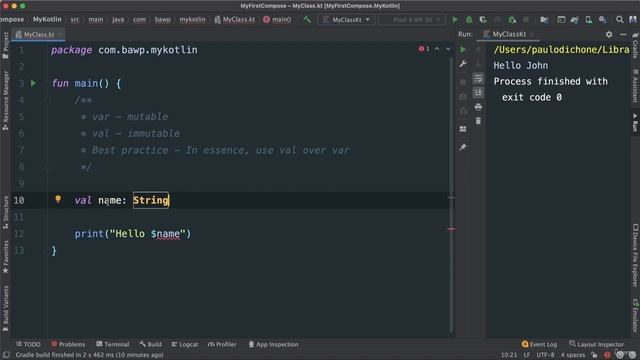
Task: Open the Logcat tool window
Action: coord(185,344)
